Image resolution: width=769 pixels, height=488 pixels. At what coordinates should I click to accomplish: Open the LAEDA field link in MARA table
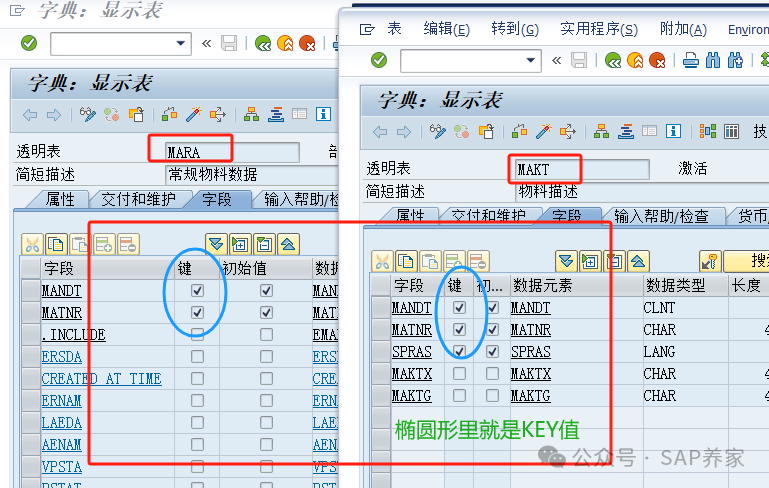61,423
